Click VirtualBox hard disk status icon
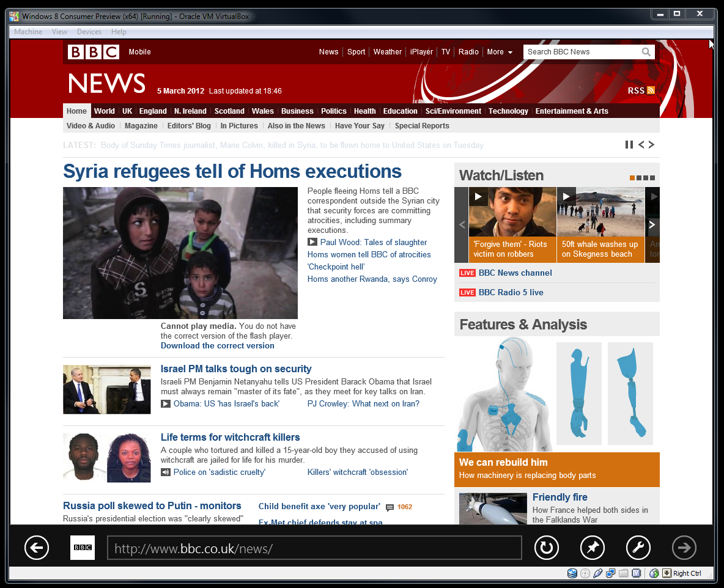This screenshot has width=724, height=588. (x=572, y=573)
